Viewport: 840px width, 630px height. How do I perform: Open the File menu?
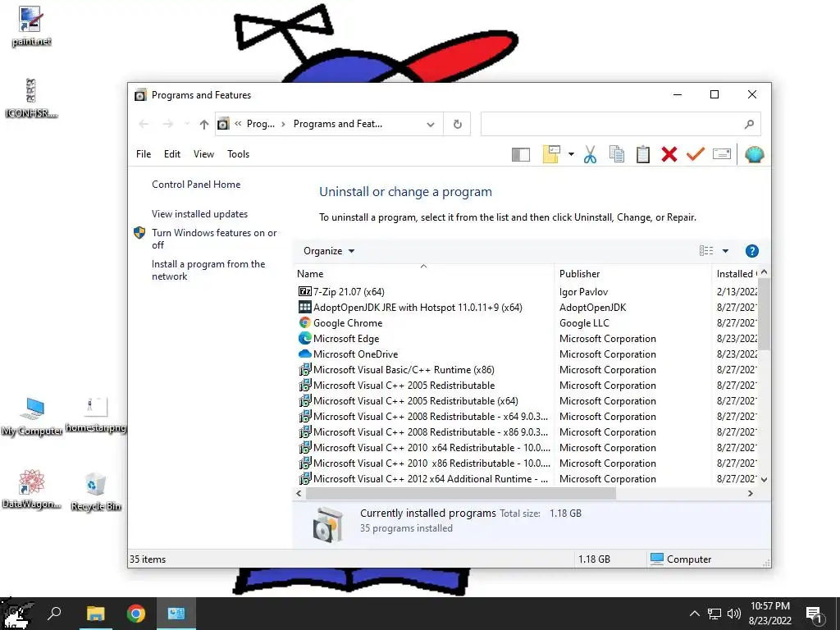point(144,154)
